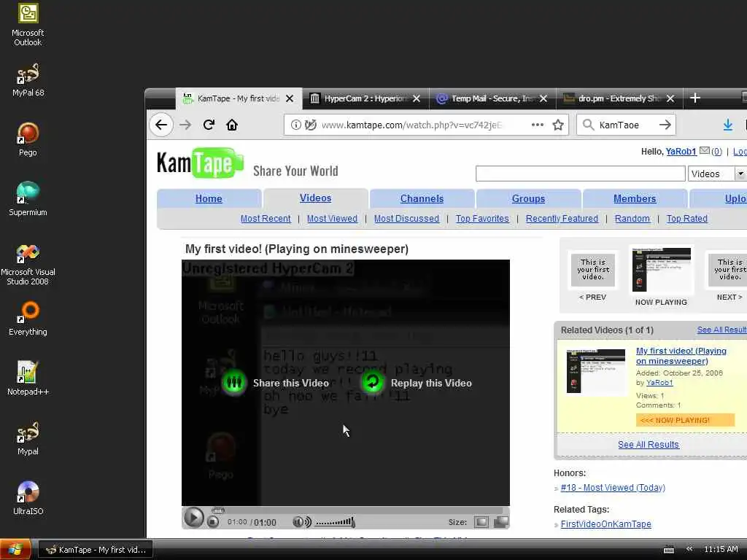Click the browser Back arrow button

[161, 125]
